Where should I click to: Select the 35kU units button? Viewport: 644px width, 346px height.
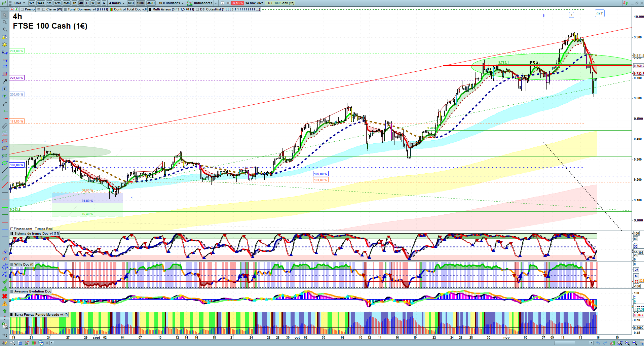[x=151, y=3]
